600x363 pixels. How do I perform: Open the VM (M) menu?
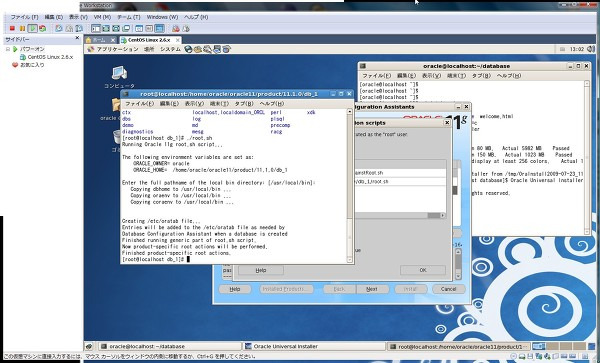pyautogui.click(x=102, y=17)
